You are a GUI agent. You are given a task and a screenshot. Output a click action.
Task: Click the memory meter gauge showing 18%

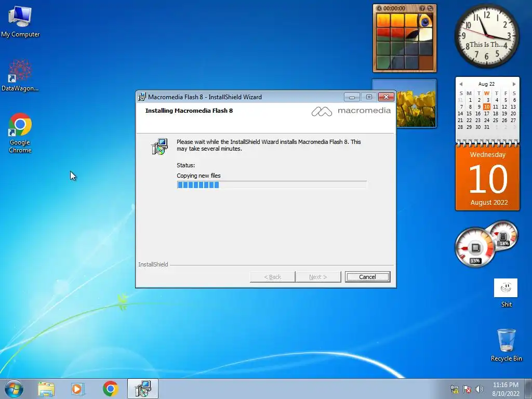tap(503, 235)
